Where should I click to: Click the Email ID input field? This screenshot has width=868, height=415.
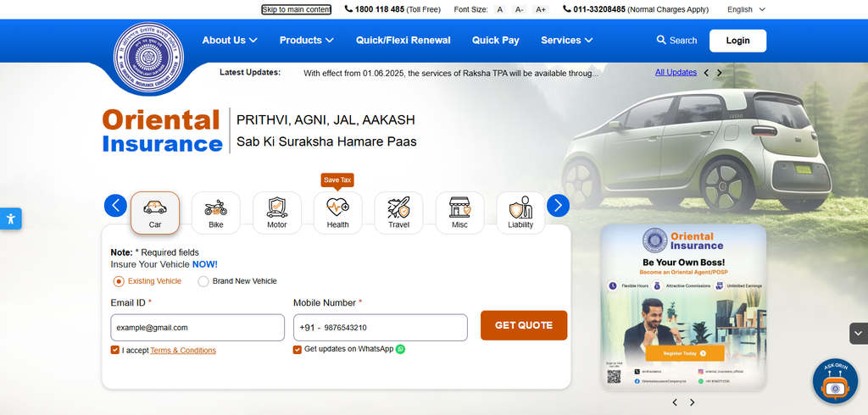(x=198, y=328)
